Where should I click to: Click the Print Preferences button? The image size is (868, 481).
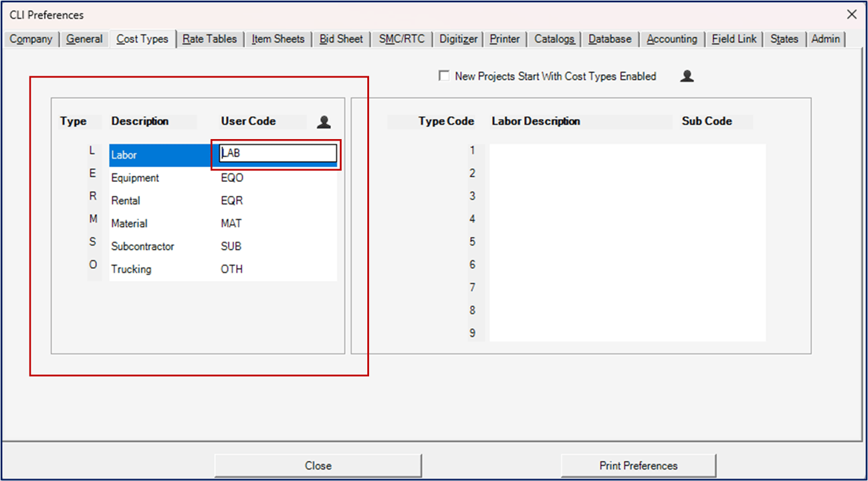tap(638, 466)
